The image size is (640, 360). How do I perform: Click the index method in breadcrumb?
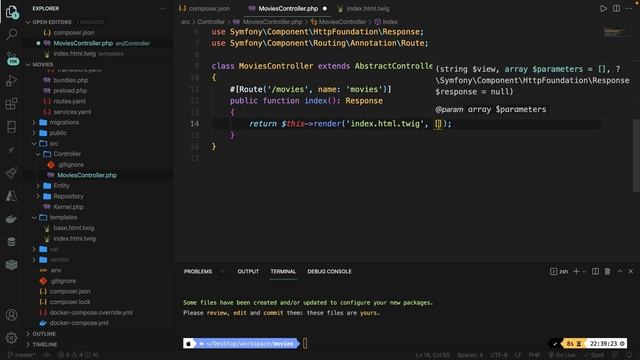pyautogui.click(x=386, y=22)
